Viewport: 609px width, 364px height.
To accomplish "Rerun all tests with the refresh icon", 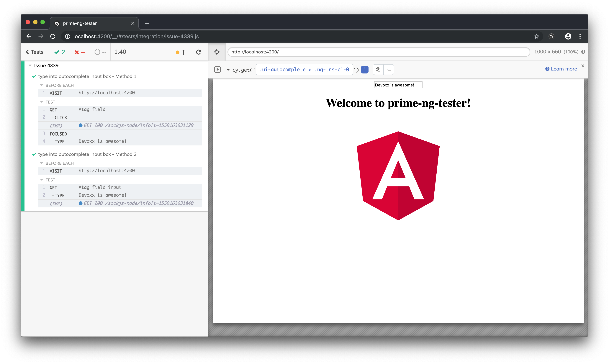I will 199,52.
